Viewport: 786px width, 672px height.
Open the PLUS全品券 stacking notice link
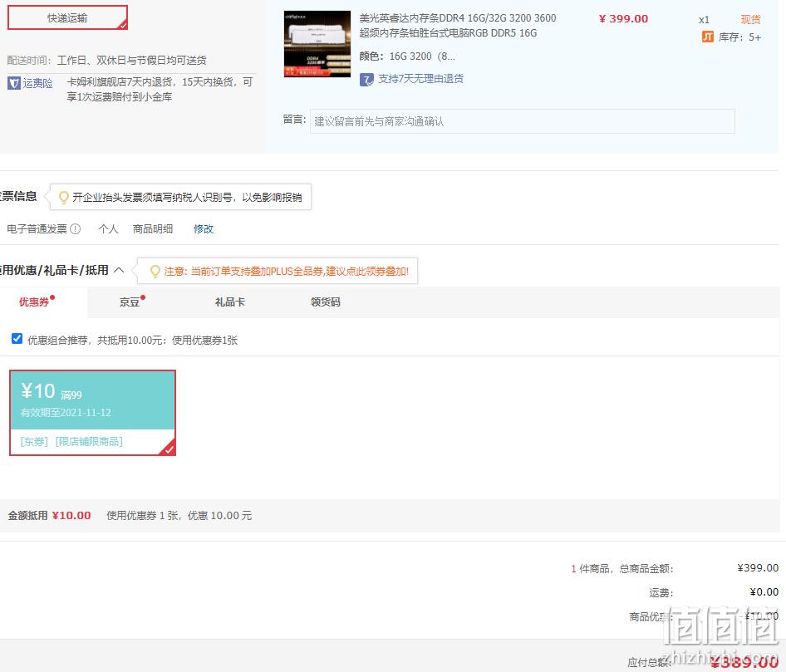pos(286,272)
